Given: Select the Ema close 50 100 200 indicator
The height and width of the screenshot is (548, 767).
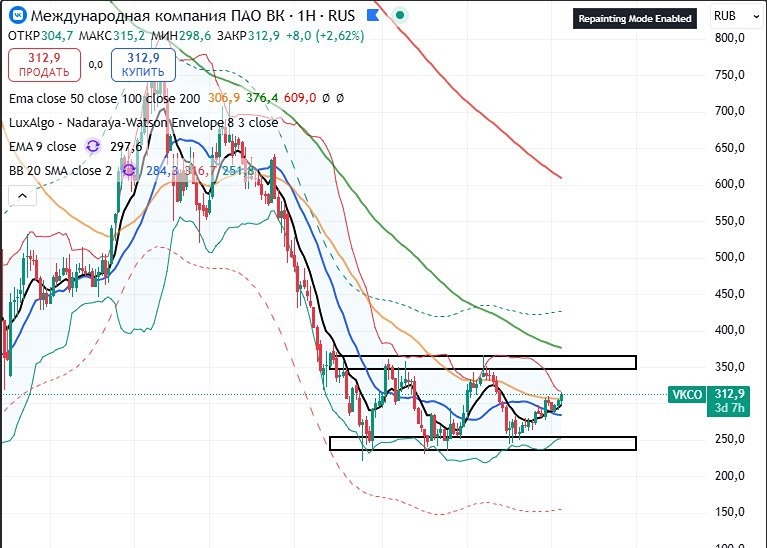Looking at the screenshot, I should [104, 98].
